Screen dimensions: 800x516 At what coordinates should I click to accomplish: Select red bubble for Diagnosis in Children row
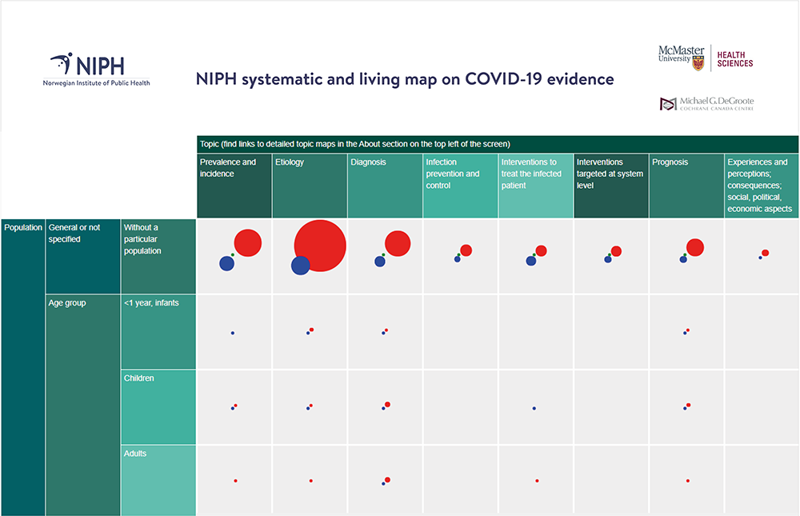click(x=387, y=404)
